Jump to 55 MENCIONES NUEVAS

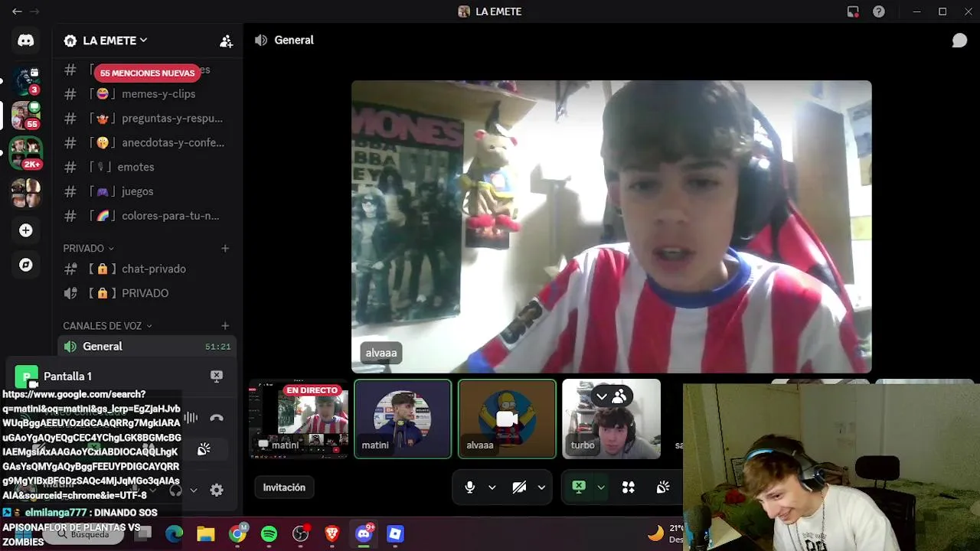click(148, 73)
